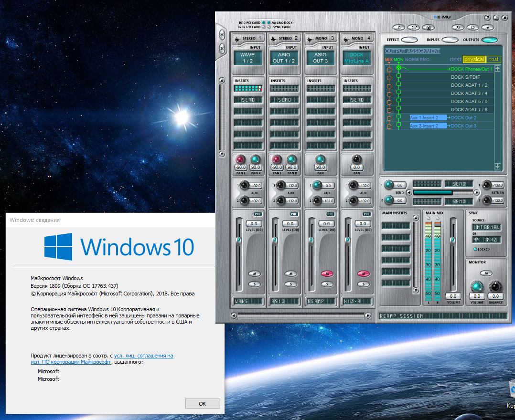Mute the REAMP mono strip 3
This screenshot has width=515, height=420.
(x=327, y=273)
